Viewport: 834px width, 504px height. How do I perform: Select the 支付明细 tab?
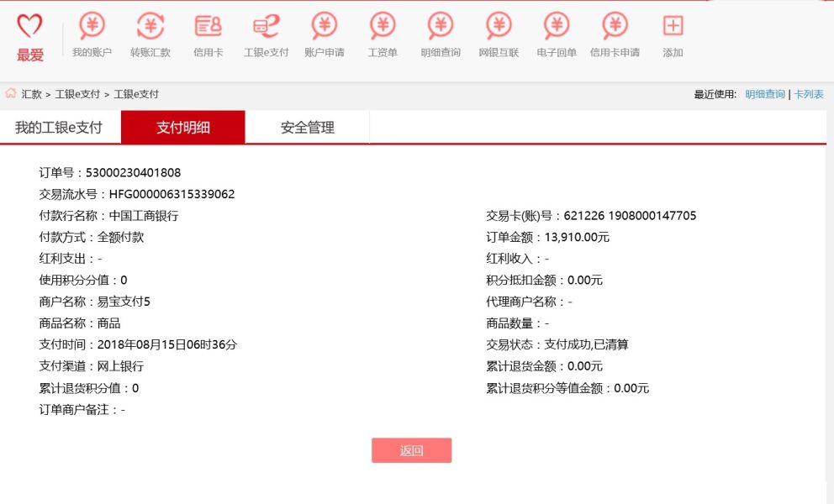[x=183, y=128]
